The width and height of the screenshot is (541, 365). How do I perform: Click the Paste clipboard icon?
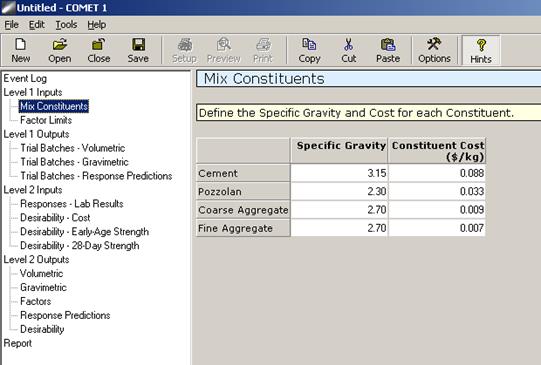point(388,45)
